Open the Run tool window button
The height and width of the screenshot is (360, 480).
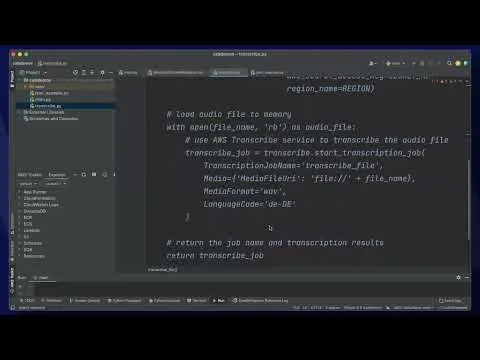tap(219, 300)
